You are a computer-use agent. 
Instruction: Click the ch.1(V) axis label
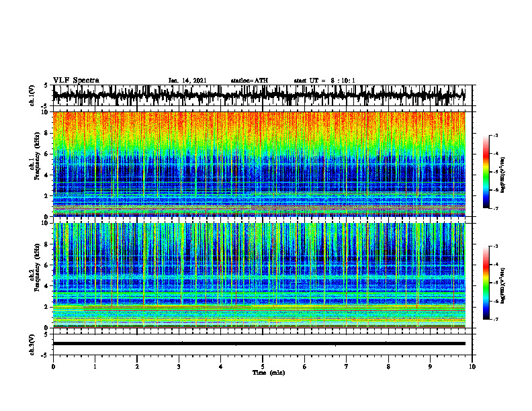click(32, 95)
